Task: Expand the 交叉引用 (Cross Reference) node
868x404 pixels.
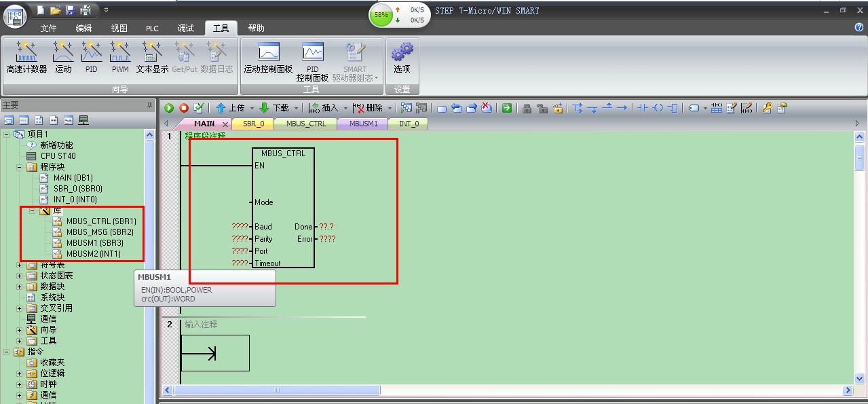Action: click(x=20, y=308)
